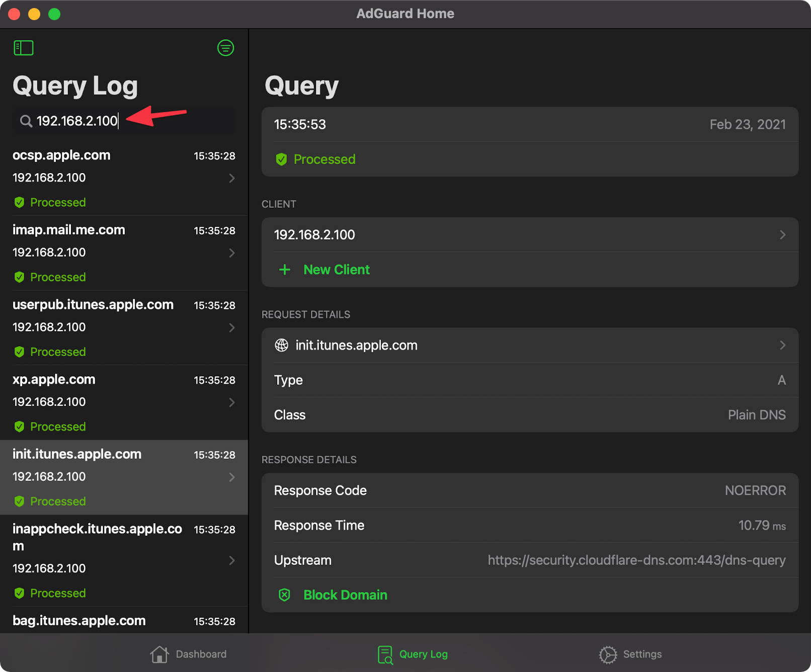Image resolution: width=811 pixels, height=672 pixels.
Task: Select the xp.apple.com log entry
Action: pyautogui.click(x=124, y=403)
